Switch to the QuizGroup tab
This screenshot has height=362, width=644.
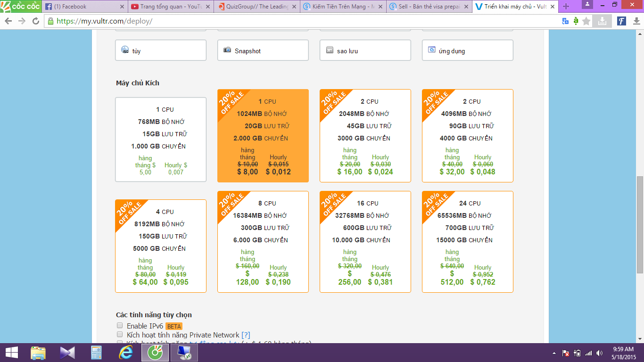point(256,7)
